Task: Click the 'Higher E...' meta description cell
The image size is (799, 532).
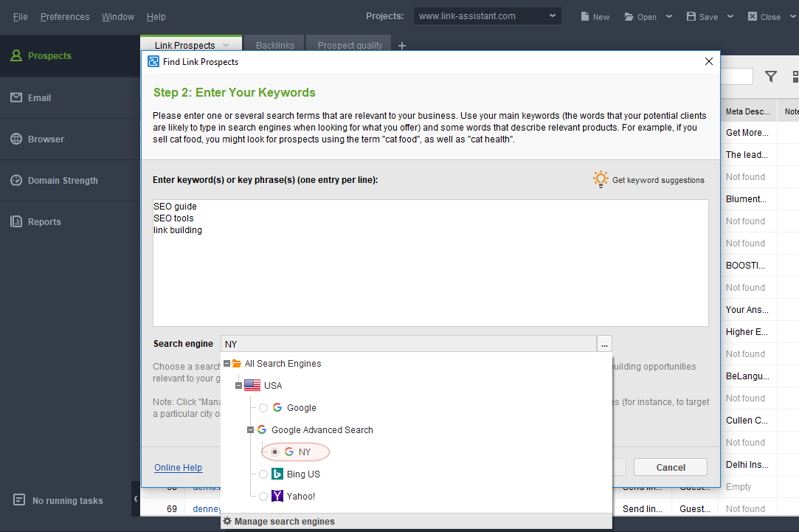Action: pos(748,332)
